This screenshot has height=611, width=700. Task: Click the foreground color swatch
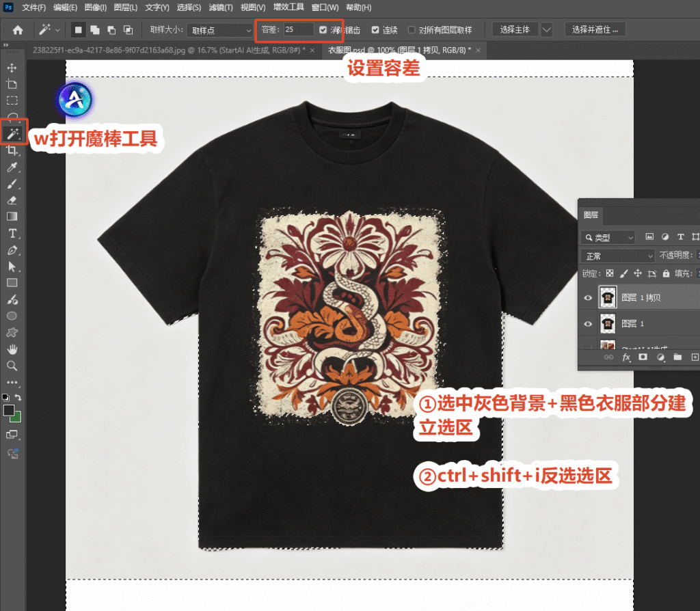(x=9, y=410)
